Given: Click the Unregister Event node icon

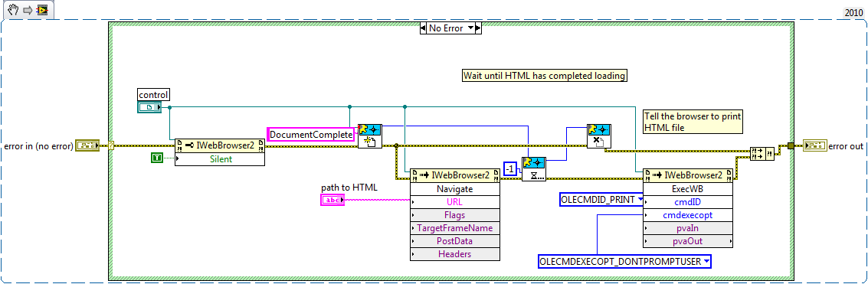Looking at the screenshot, I should [599, 135].
